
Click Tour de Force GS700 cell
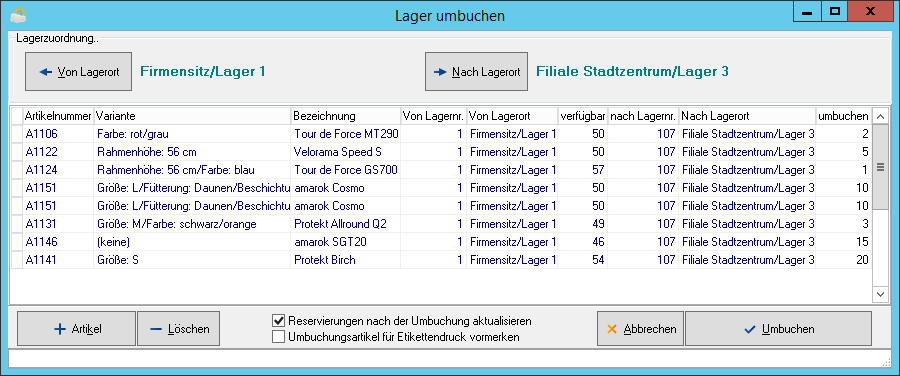click(x=346, y=170)
